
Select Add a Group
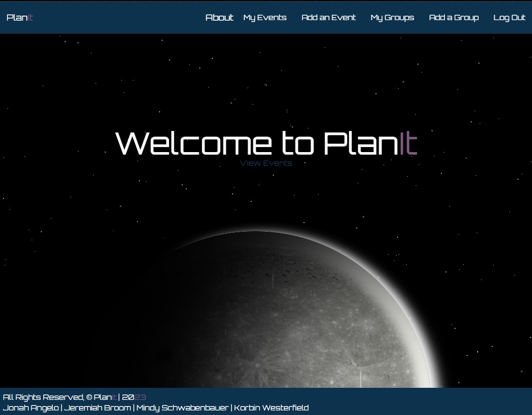[454, 18]
